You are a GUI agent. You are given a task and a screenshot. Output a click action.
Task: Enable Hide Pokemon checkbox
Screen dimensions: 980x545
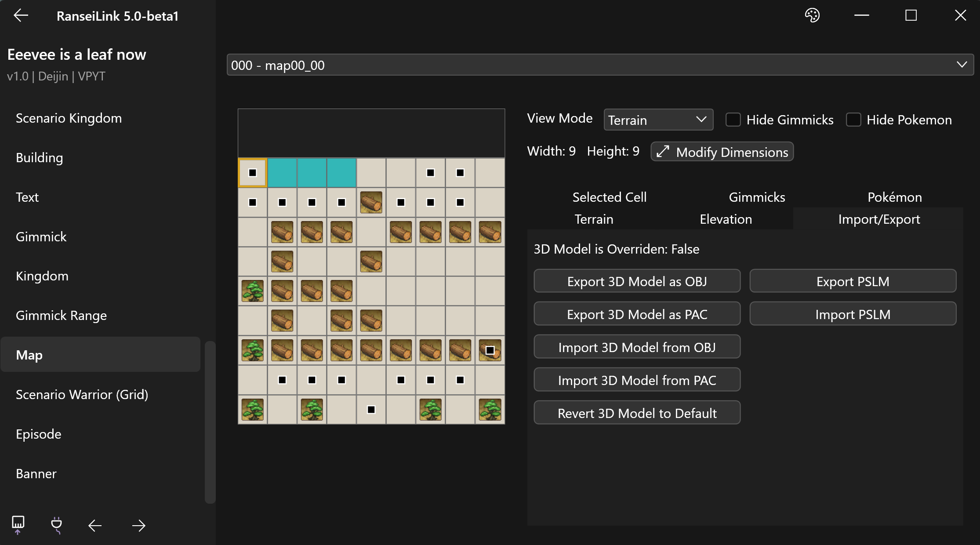click(853, 120)
